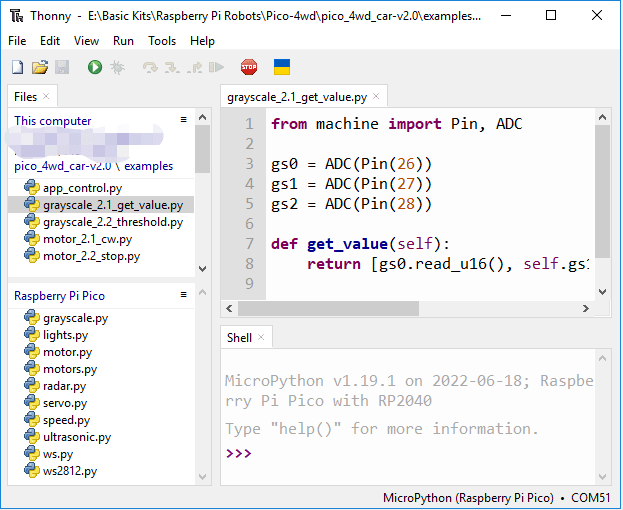Click the Shell prompt input line
The image size is (623, 510).
pos(409,454)
